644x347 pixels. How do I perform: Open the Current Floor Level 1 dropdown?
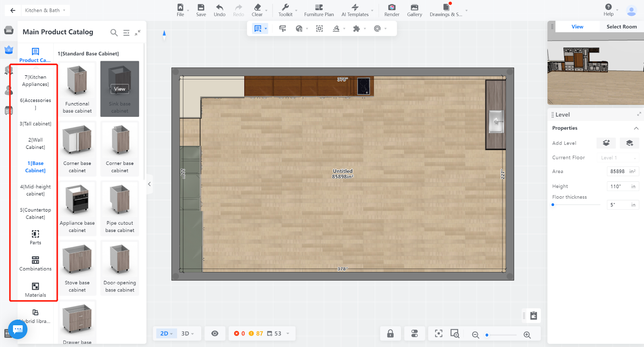[x=617, y=158]
